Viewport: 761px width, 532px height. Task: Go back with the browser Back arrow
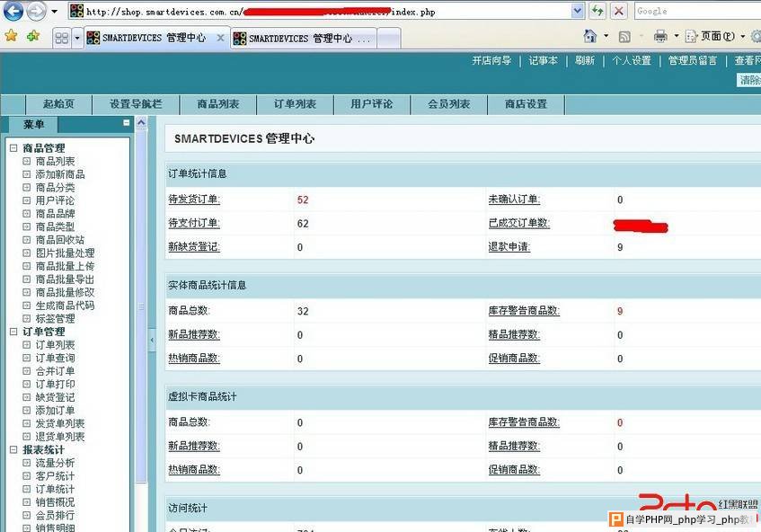coord(13,11)
